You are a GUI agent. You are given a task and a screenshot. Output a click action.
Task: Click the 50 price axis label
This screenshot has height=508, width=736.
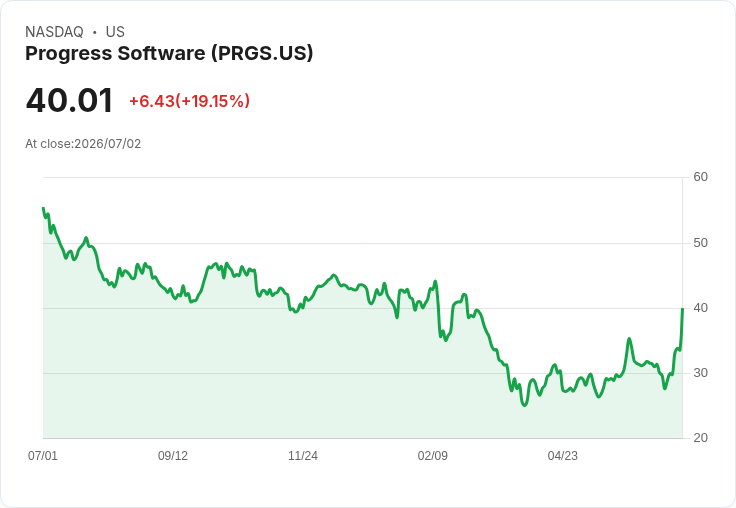point(700,243)
